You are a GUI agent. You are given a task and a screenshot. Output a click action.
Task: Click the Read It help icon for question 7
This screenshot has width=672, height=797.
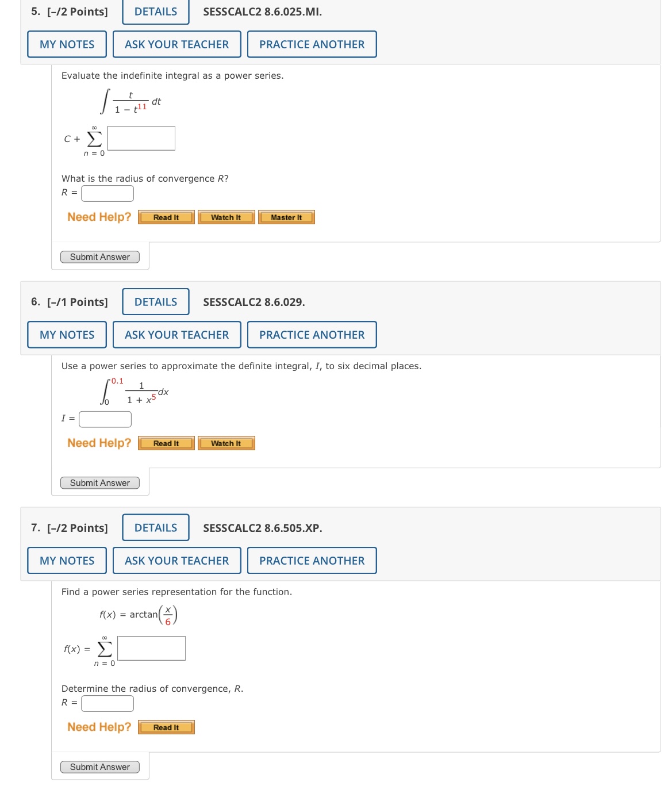point(166,727)
